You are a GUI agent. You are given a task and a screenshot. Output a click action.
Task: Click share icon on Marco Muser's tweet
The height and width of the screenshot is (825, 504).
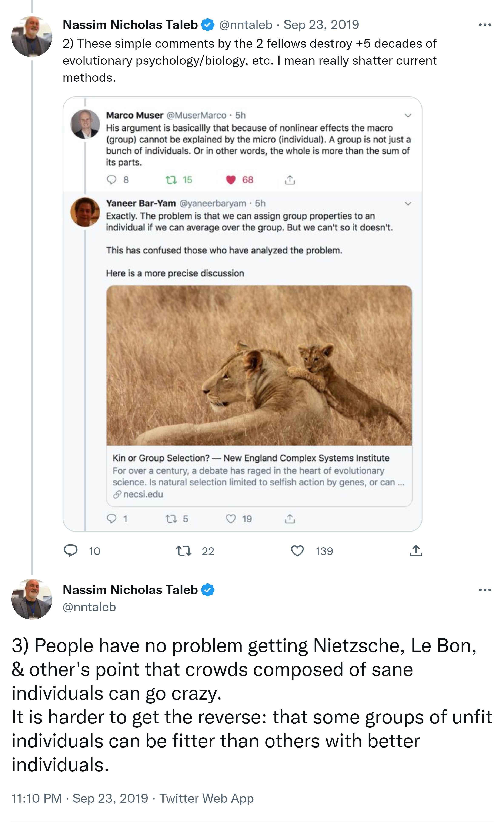(x=290, y=180)
